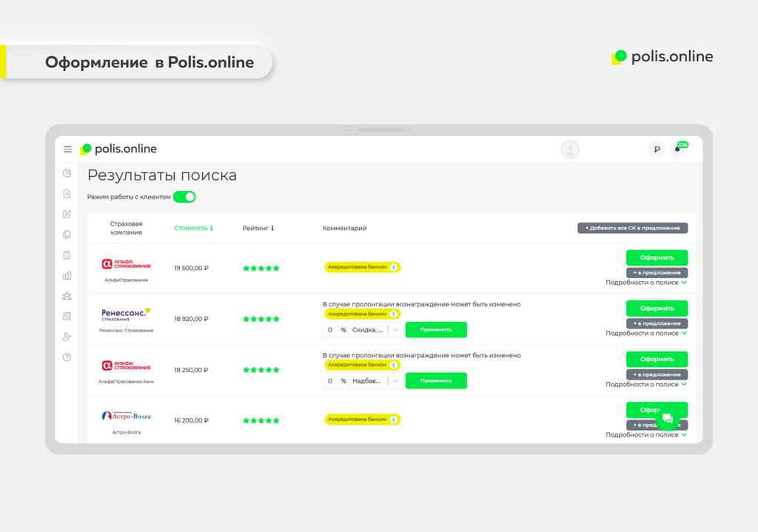Viewport: 758px width, 532px height.
Task: Sort results by «Стоимость» column
Action: pyautogui.click(x=193, y=228)
